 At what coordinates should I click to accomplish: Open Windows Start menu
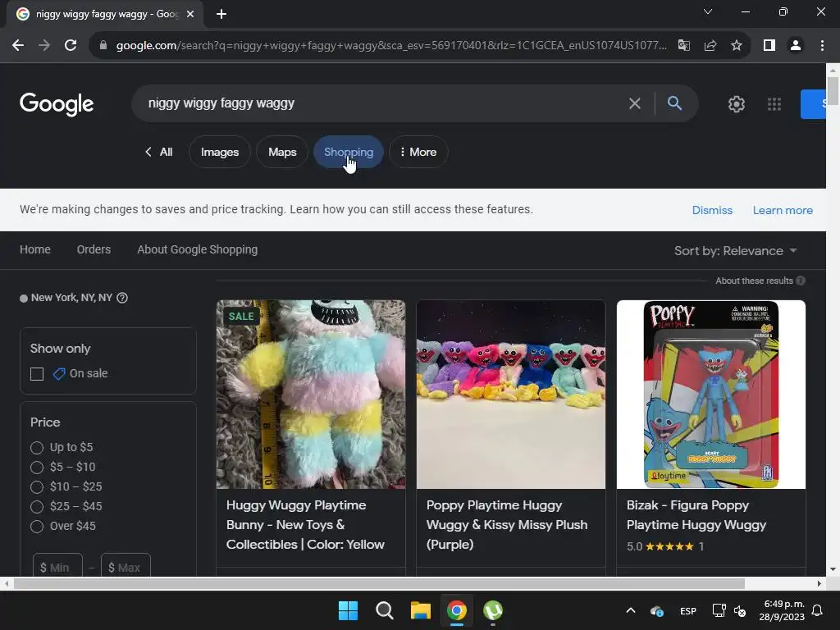[x=348, y=610]
